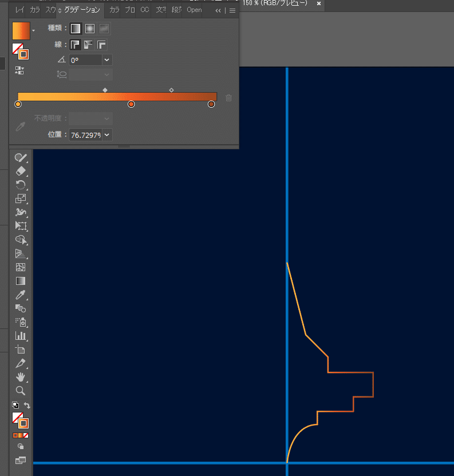Select the Shaper tool in the toolbar

[x=21, y=157]
